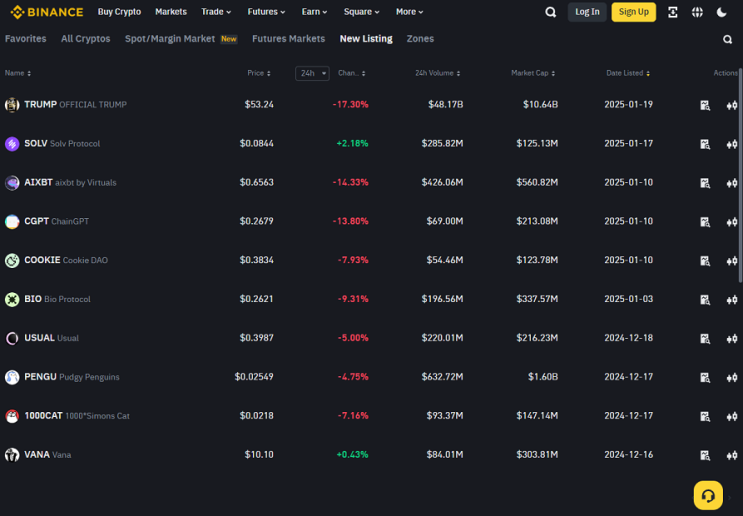Click the Log In button

(x=587, y=12)
